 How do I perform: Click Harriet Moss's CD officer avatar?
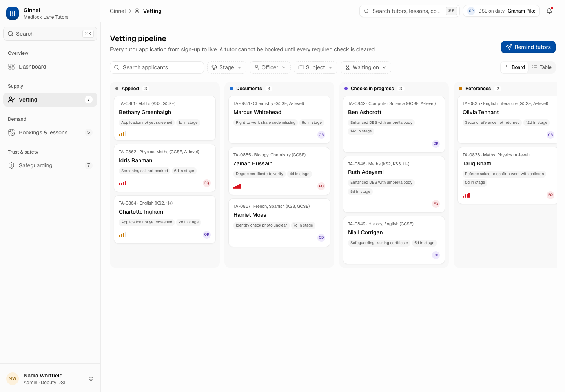[321, 238]
